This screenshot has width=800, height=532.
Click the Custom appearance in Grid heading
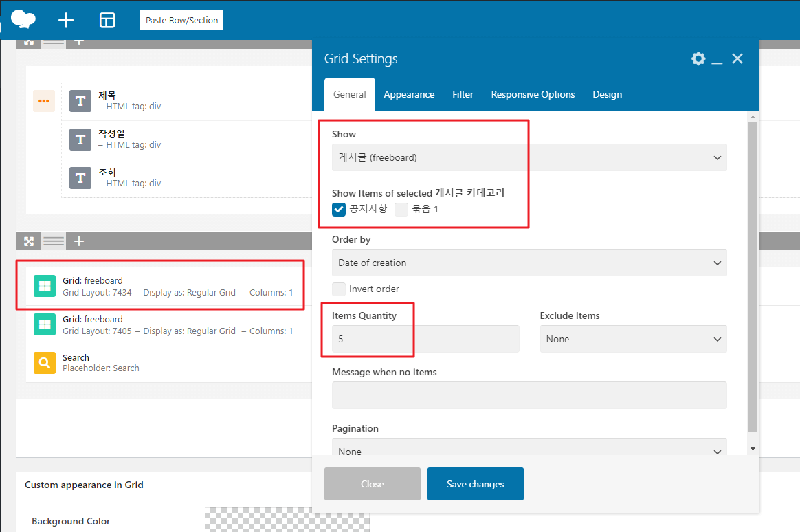tap(84, 485)
